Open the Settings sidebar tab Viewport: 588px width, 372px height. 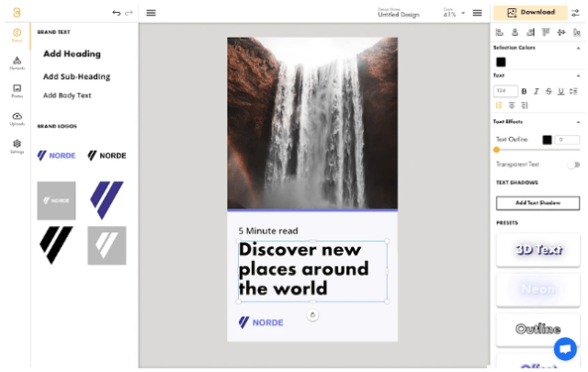click(17, 146)
